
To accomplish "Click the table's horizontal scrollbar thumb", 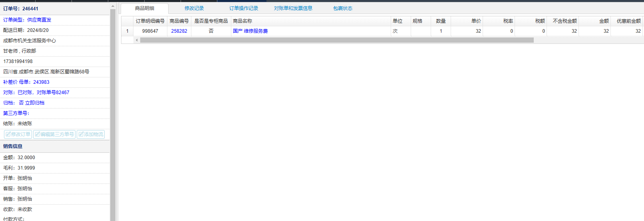I will [x=337, y=40].
